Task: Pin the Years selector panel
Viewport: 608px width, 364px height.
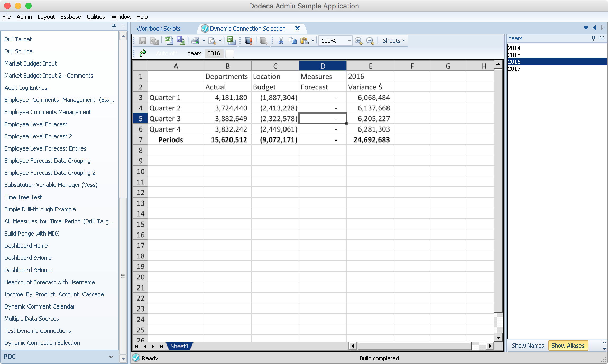Action: point(593,38)
